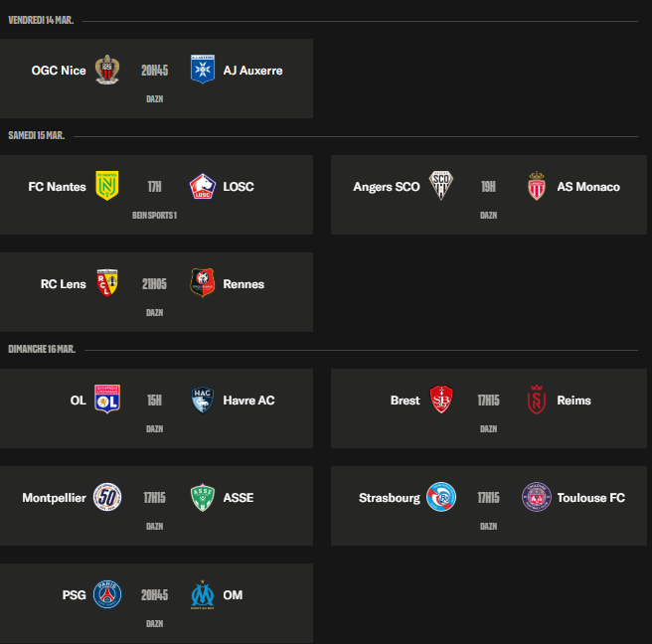652x644 pixels.
Task: Click the Brest team name
Action: [x=405, y=400]
